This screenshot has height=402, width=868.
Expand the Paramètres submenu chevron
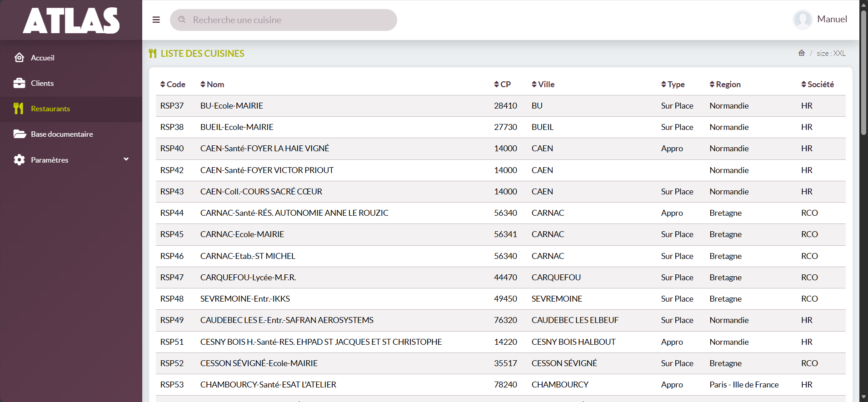[126, 159]
